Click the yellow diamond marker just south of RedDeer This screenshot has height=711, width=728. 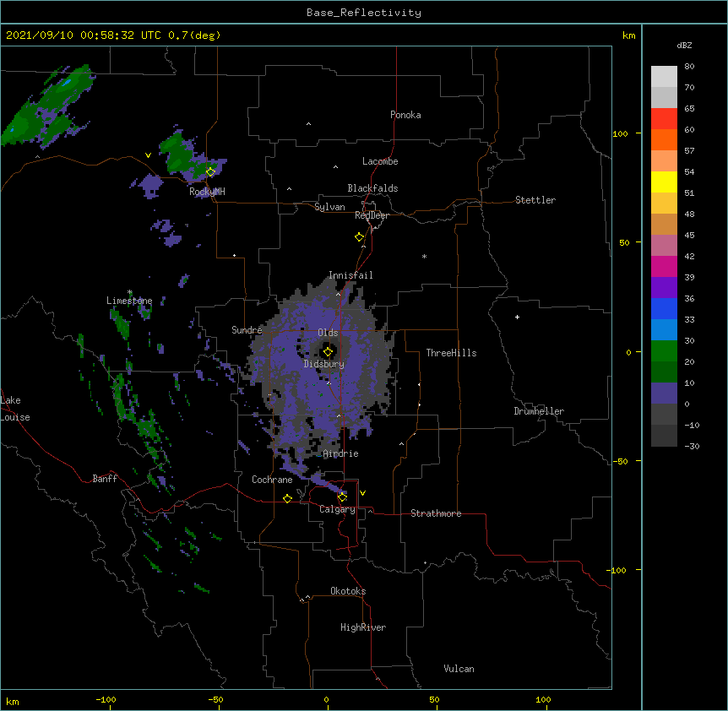(x=360, y=237)
